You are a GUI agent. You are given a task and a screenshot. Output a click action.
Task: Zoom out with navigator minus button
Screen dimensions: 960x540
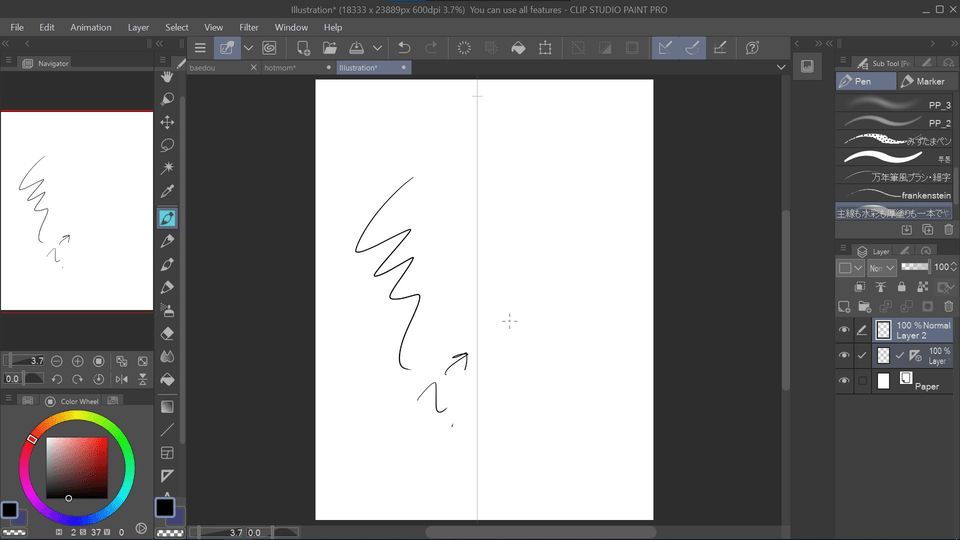pyautogui.click(x=56, y=361)
